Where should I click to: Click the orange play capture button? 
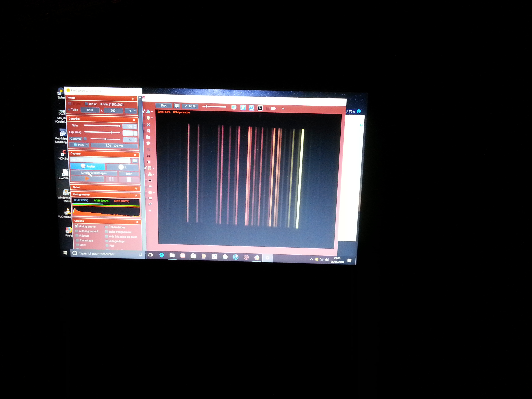tap(87, 178)
